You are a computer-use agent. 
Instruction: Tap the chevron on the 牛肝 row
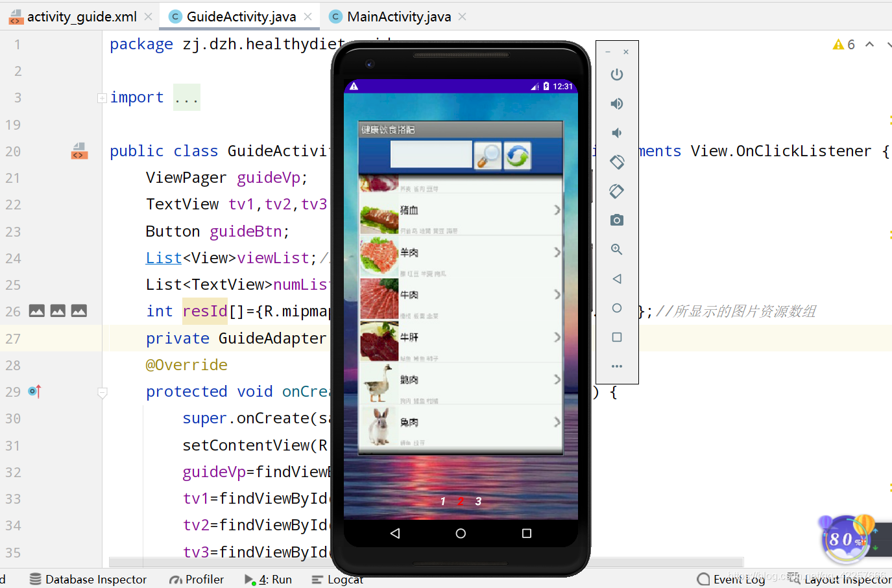[x=557, y=337]
